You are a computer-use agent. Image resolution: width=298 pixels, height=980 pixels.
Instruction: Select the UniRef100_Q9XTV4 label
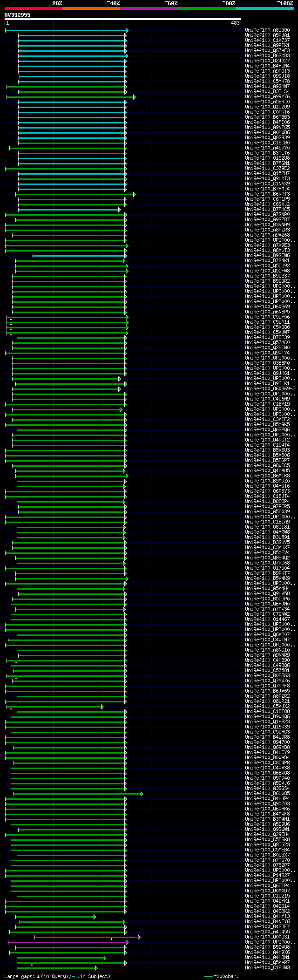click(267, 353)
